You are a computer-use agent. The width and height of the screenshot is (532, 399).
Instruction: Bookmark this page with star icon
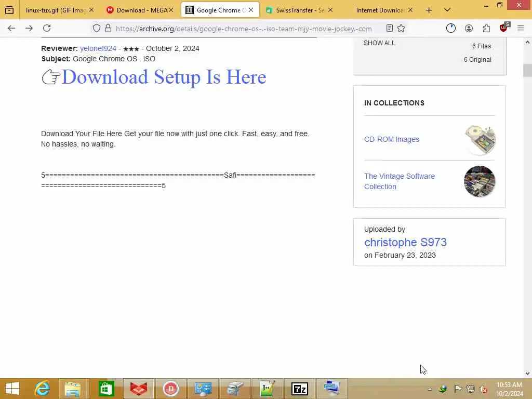[x=401, y=28]
